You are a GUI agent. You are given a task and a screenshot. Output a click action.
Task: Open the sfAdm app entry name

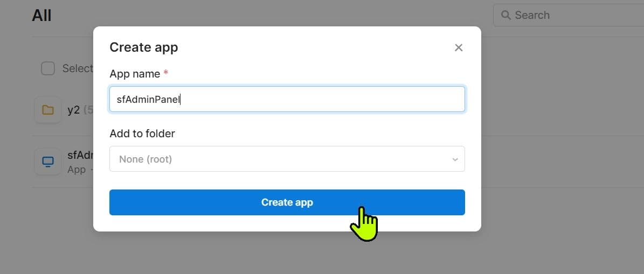80,155
